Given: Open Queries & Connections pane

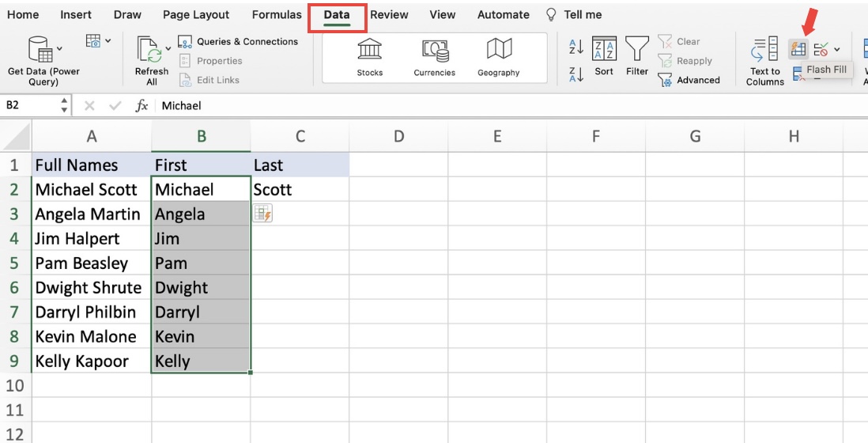Looking at the screenshot, I should (238, 41).
